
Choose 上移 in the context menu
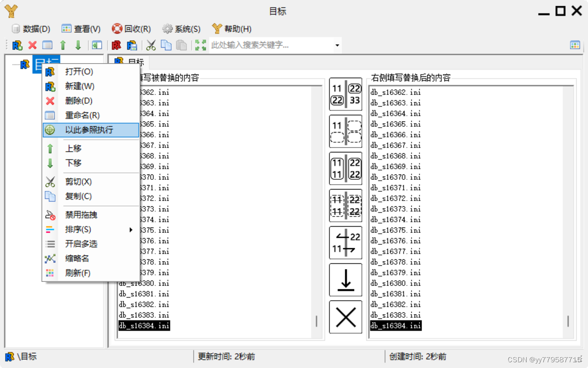click(x=91, y=148)
